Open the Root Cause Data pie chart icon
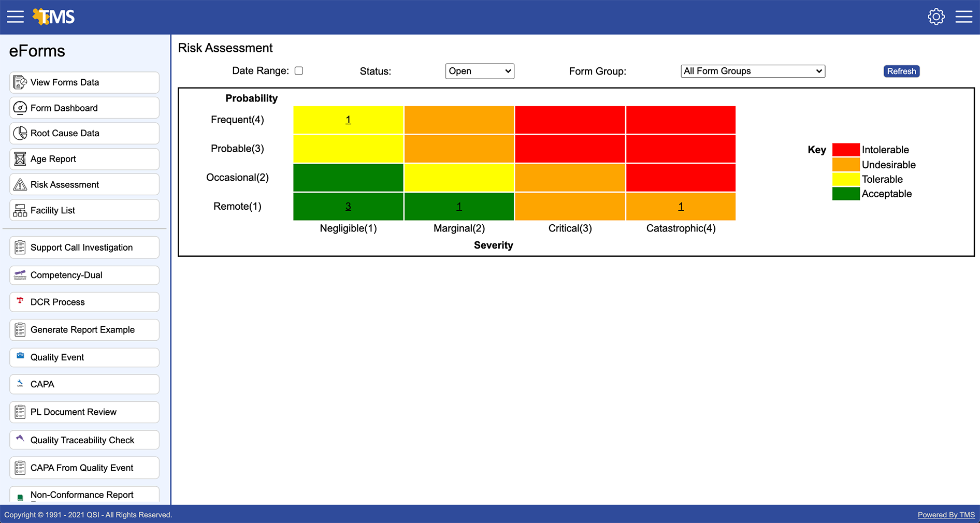Viewport: 980px width, 523px height. (20, 133)
